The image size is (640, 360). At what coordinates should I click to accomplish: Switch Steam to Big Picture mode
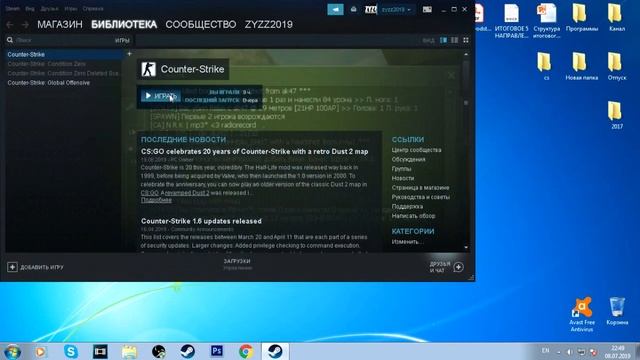click(x=427, y=9)
